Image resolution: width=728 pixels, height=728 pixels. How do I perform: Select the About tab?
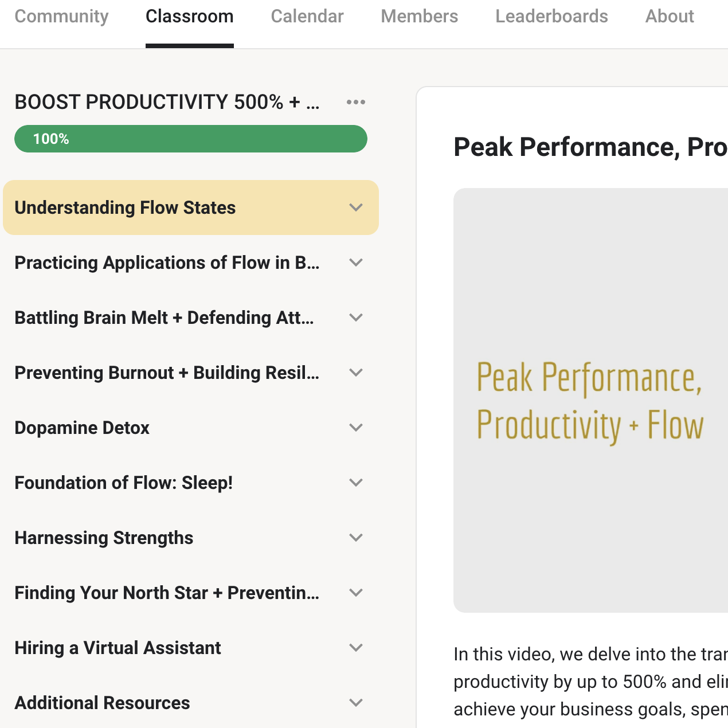click(x=670, y=17)
